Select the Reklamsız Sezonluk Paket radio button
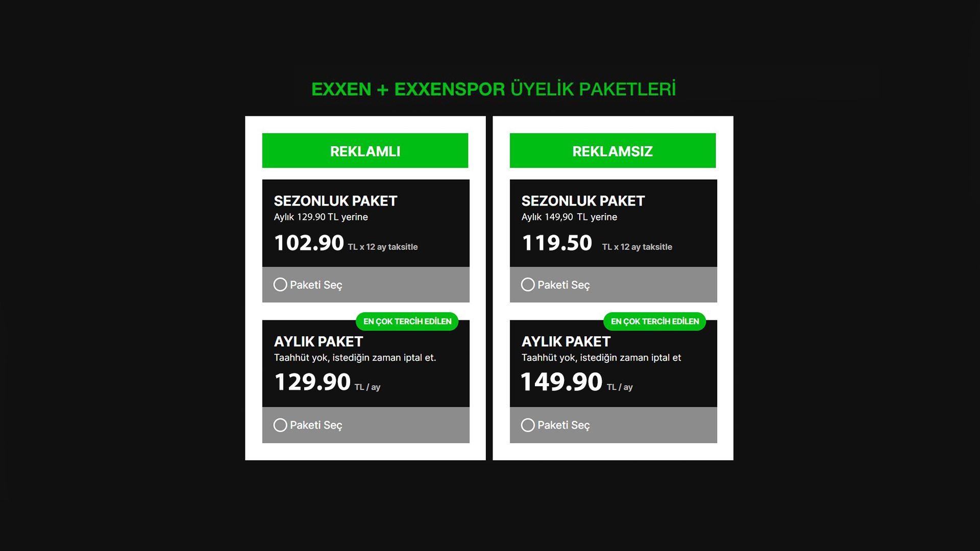Screen dimensions: 980x551 [x=528, y=285]
